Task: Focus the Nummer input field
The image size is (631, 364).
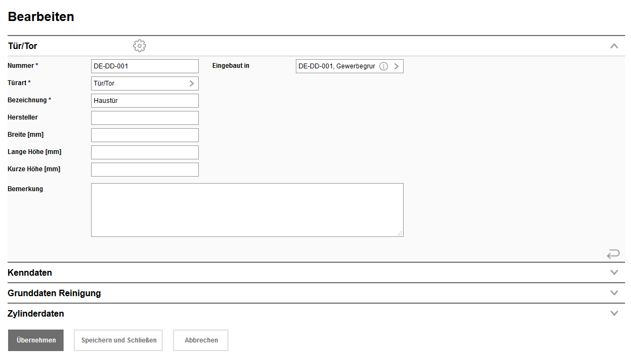Action: [144, 66]
